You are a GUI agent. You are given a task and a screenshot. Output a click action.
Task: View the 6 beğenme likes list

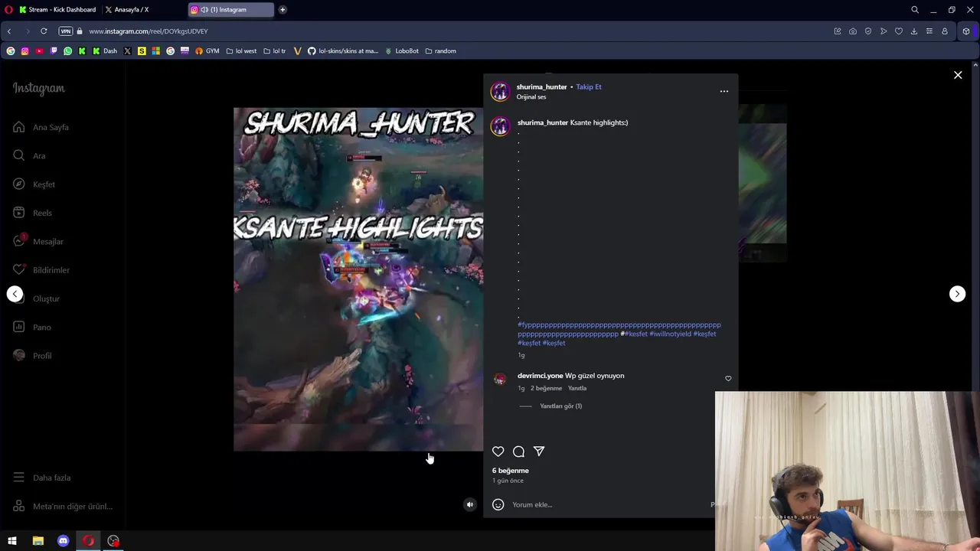(510, 471)
